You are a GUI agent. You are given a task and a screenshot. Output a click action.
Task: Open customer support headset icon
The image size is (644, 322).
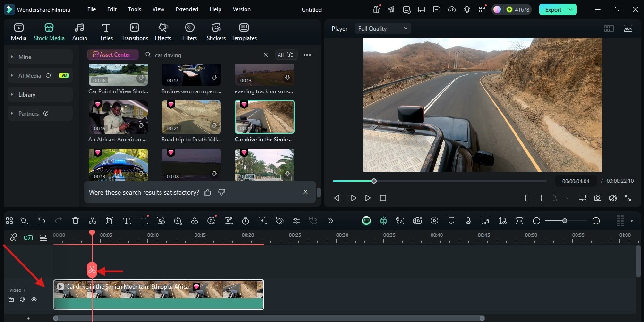tap(467, 9)
